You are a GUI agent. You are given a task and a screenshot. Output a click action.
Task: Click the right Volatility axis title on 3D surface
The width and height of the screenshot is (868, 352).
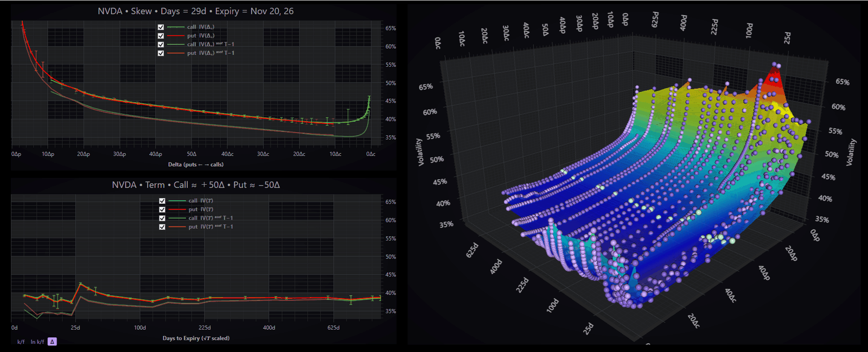851,152
